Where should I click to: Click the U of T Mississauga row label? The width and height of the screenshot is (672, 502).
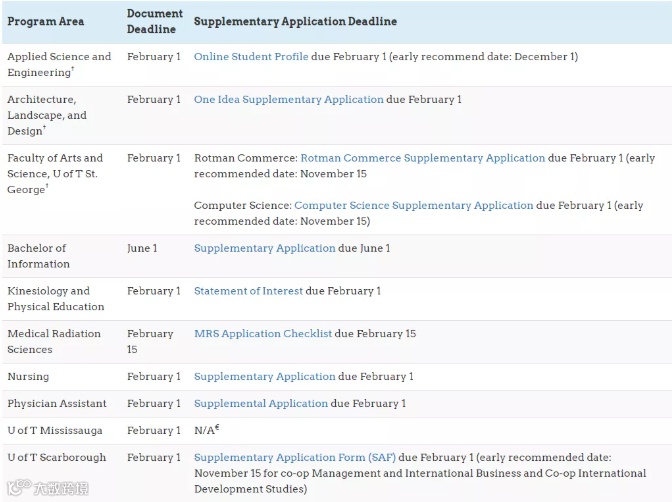pos(56,431)
